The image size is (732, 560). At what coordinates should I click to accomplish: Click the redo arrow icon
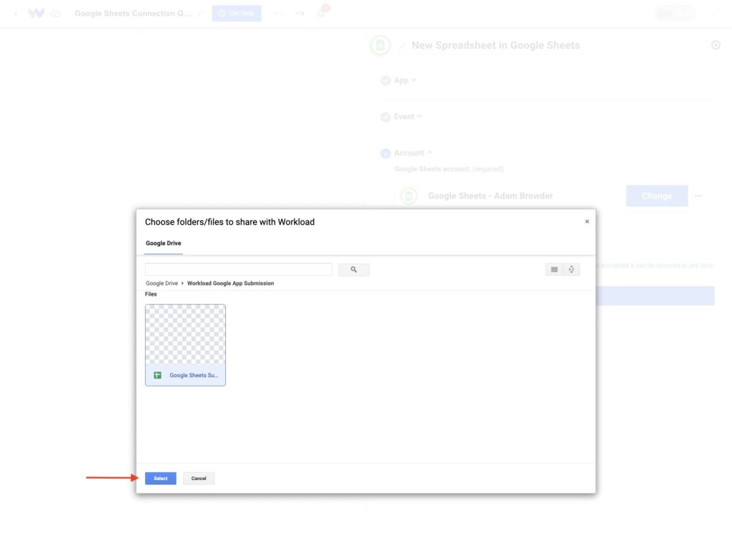(300, 14)
